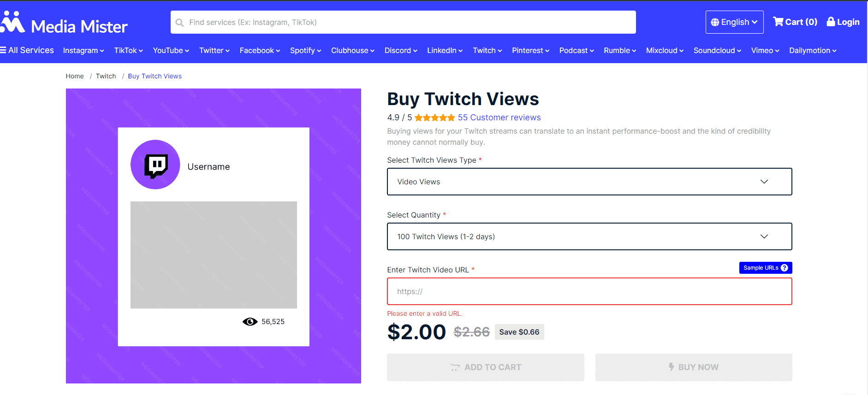Open the Twitch navigation menu
Image resolution: width=868 pixels, height=395 pixels.
coord(487,51)
